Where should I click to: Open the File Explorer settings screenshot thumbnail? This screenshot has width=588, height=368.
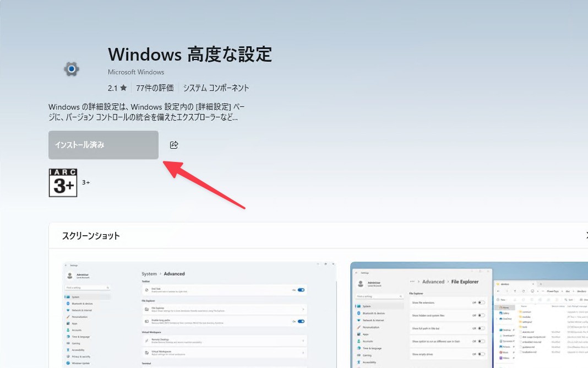point(469,315)
